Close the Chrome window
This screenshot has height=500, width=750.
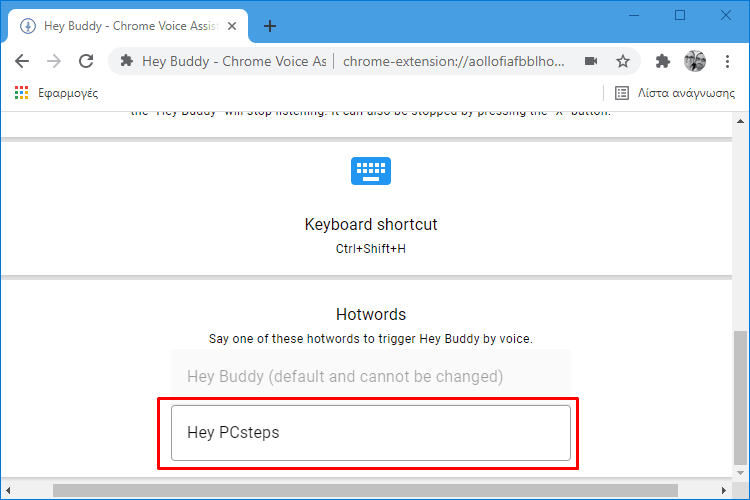(726, 15)
